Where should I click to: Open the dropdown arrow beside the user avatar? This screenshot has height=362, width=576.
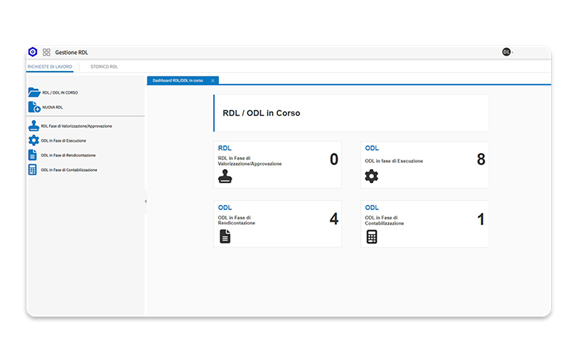point(512,53)
